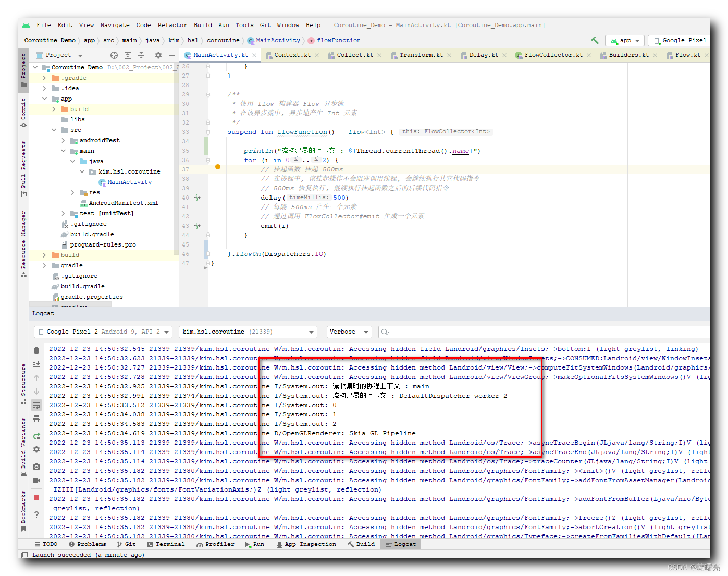Open the Terminal tool window
728x576 pixels.
tap(166, 544)
